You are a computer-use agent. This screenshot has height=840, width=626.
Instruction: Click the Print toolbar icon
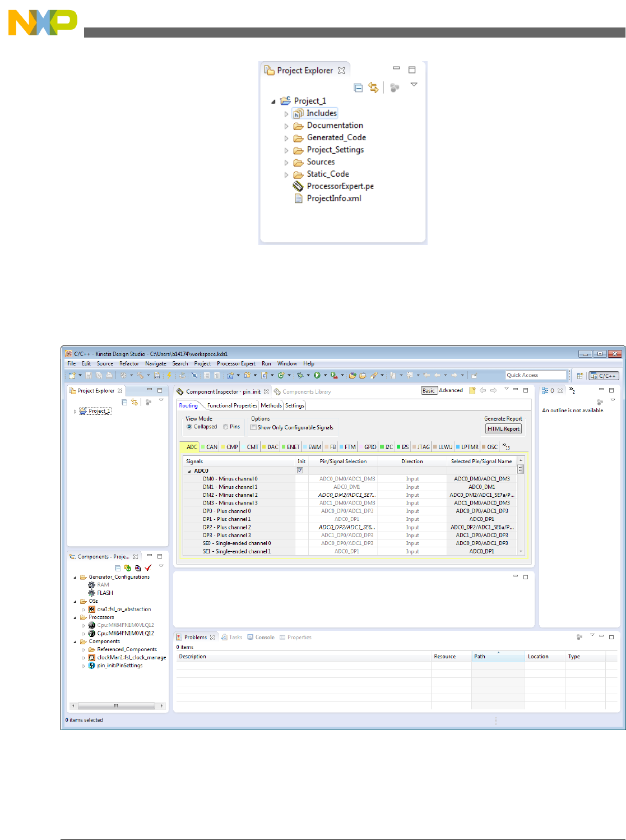tap(109, 375)
